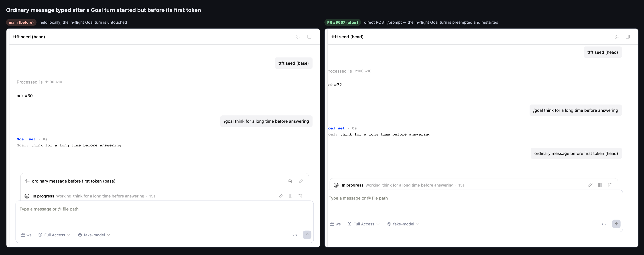Click the expand-width arrows icon in the head composer
Viewport: 644px width, 255px height.
pyautogui.click(x=604, y=224)
